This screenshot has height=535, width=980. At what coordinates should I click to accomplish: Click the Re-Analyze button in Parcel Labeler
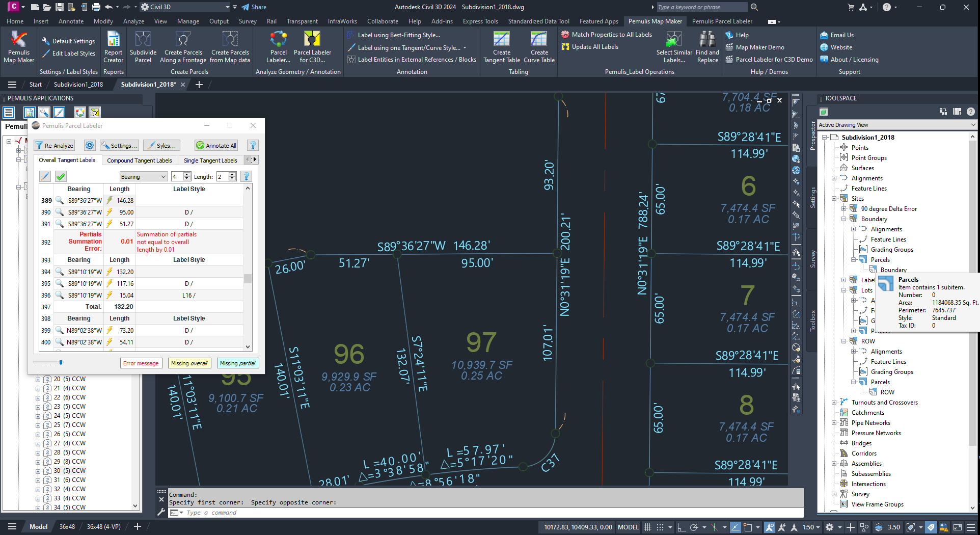point(55,146)
